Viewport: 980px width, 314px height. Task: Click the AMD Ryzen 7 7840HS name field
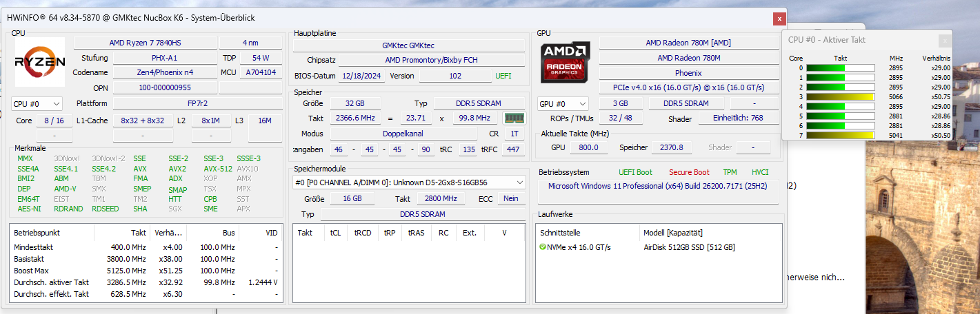tap(145, 43)
